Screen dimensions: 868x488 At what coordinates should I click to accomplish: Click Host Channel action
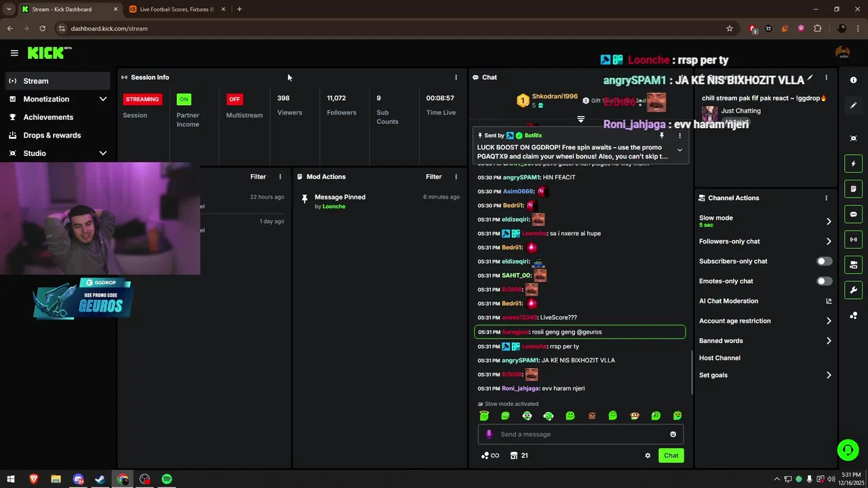719,358
